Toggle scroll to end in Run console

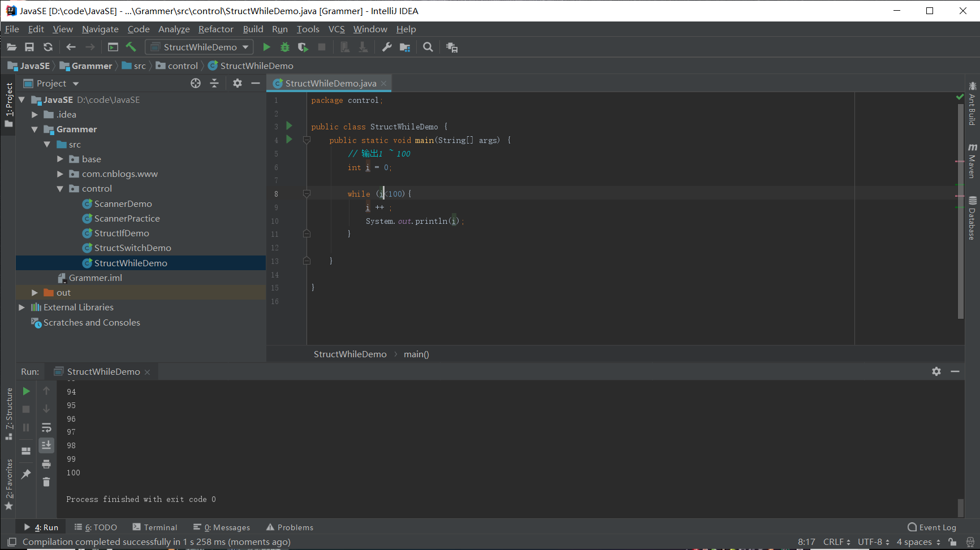[x=46, y=445]
